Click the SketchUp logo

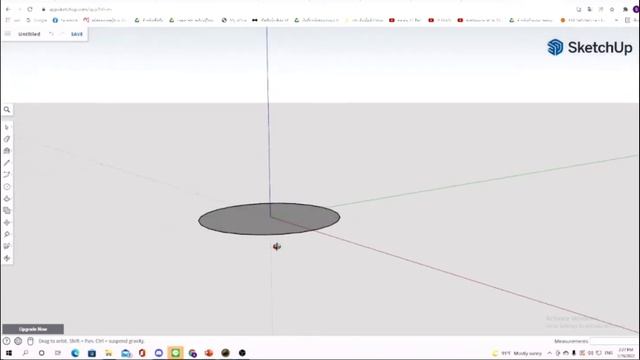(590, 47)
